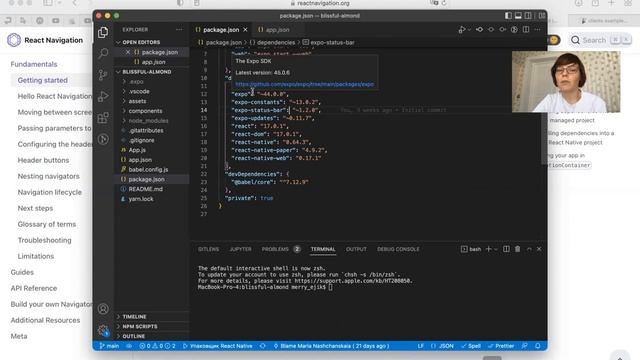640x360 pixels.
Task: Open Getting started in React Navigation docs
Action: pos(42,80)
